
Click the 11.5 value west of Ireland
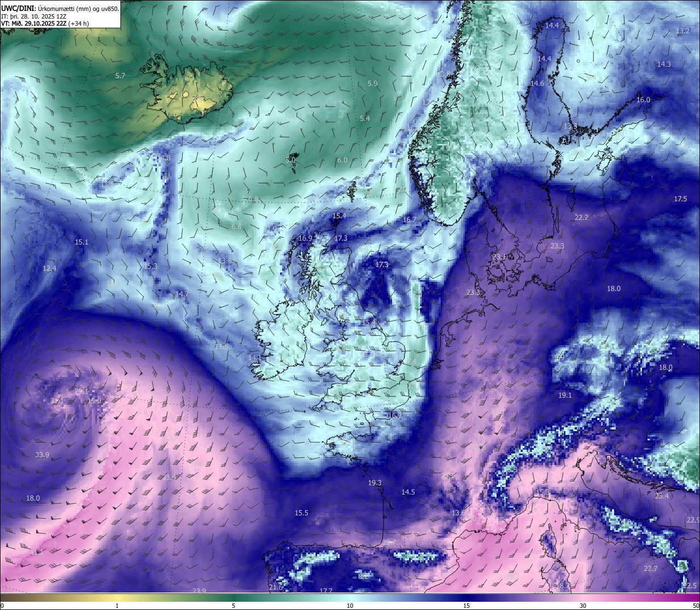tap(221, 347)
